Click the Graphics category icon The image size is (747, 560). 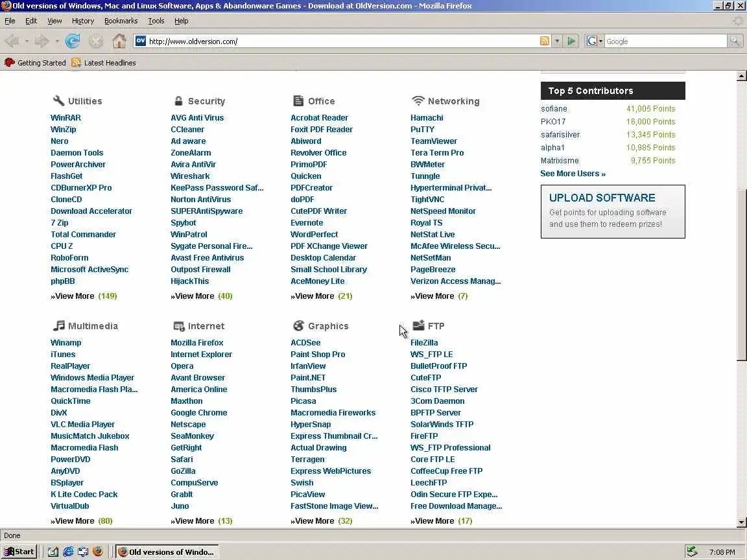point(298,326)
